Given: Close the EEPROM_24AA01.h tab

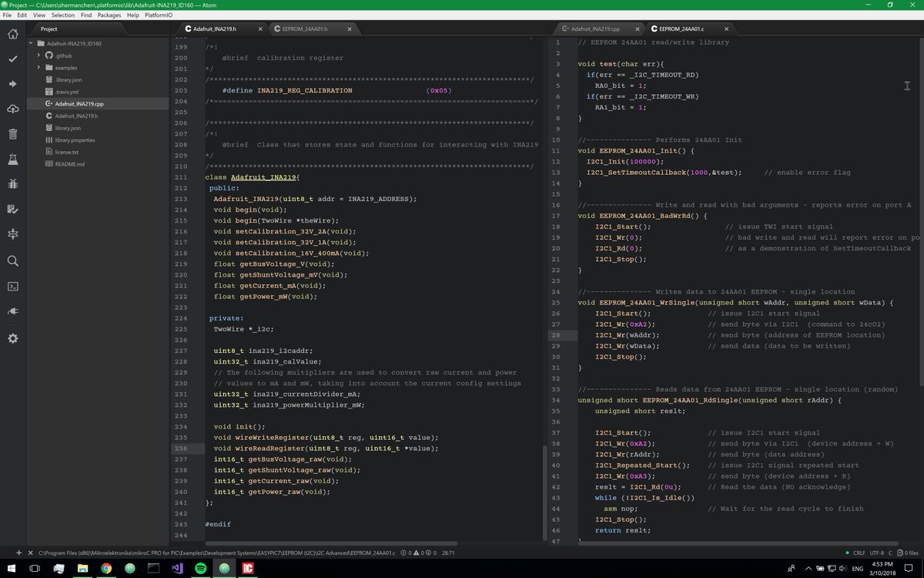Looking at the screenshot, I should coord(350,29).
